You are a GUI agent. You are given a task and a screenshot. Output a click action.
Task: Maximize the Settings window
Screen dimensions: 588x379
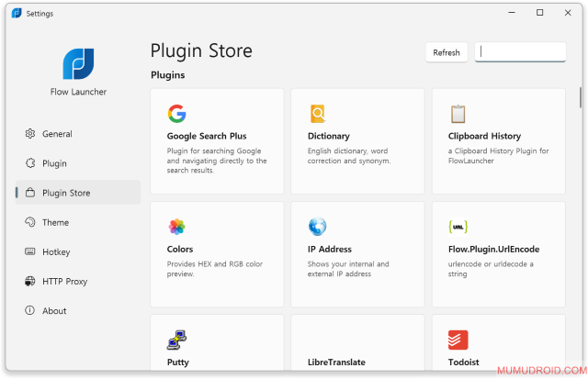coord(539,13)
